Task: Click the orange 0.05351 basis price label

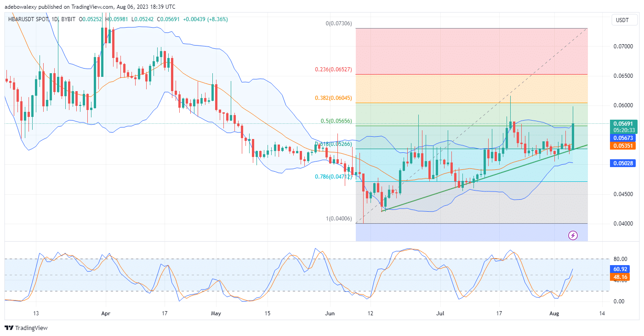Action: pyautogui.click(x=622, y=146)
